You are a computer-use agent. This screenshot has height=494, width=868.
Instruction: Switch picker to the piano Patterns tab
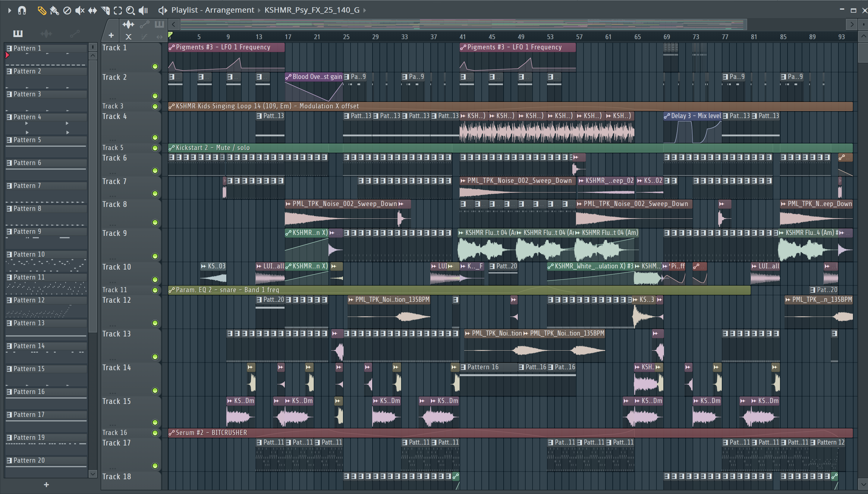tap(18, 34)
